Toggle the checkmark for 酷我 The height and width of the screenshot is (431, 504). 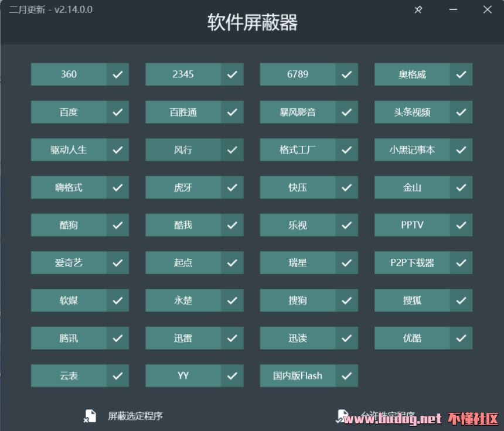coord(232,225)
